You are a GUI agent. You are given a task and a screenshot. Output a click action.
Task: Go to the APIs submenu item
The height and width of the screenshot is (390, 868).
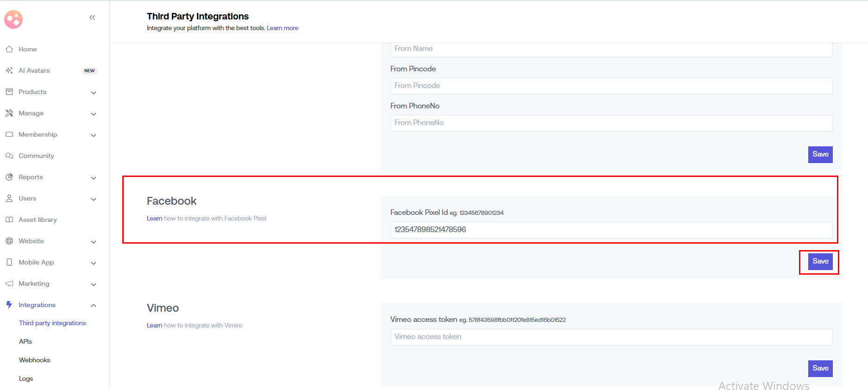pyautogui.click(x=25, y=341)
